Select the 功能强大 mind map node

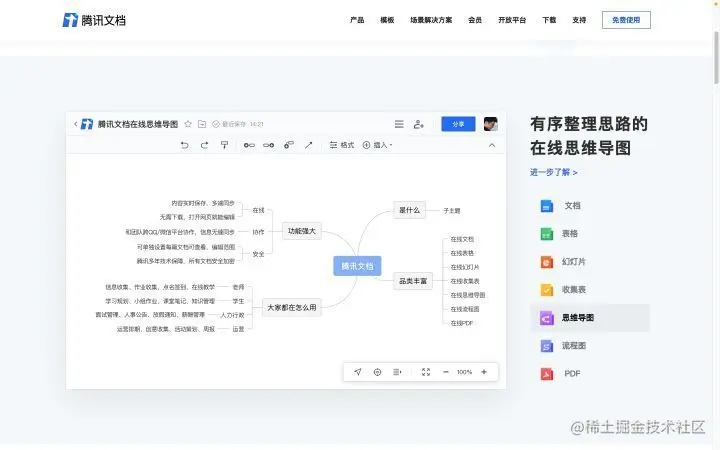302,231
